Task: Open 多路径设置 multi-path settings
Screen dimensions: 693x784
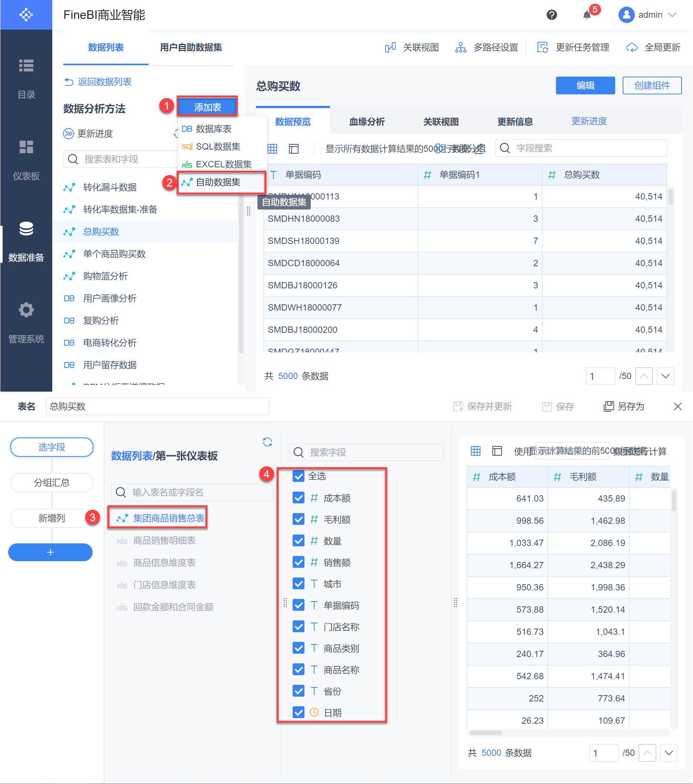Action: pos(487,47)
